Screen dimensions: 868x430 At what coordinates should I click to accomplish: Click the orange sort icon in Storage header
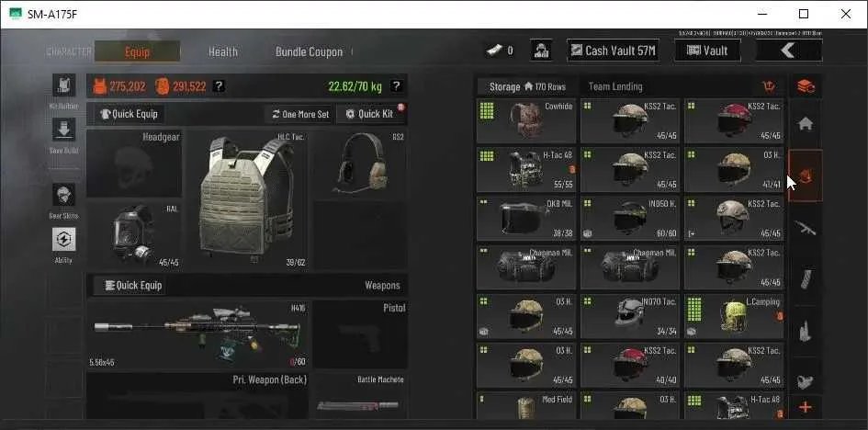(x=769, y=86)
